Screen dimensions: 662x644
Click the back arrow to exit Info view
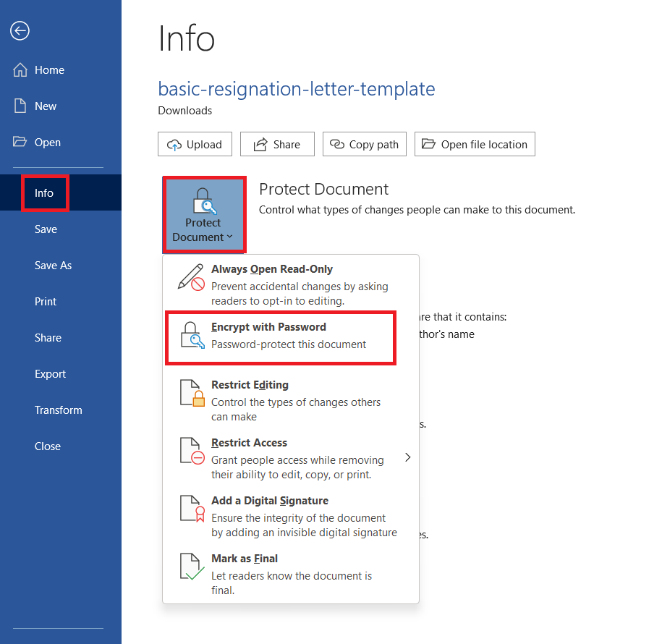click(20, 31)
